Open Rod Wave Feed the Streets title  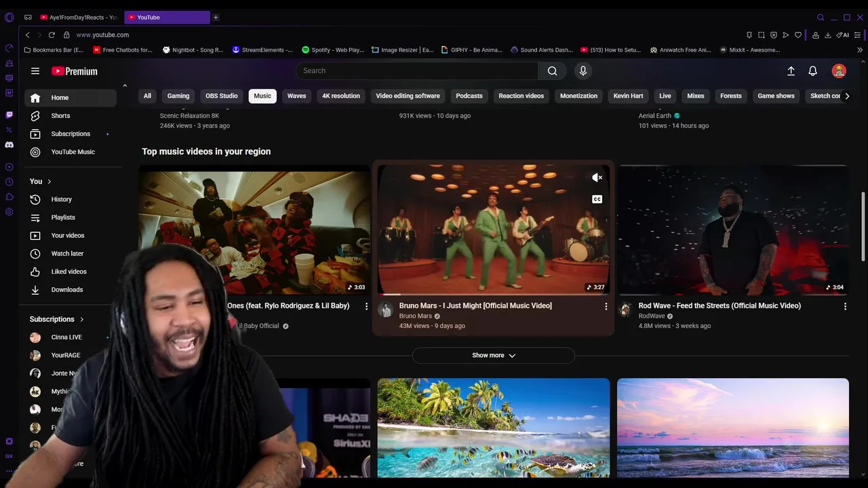point(719,306)
